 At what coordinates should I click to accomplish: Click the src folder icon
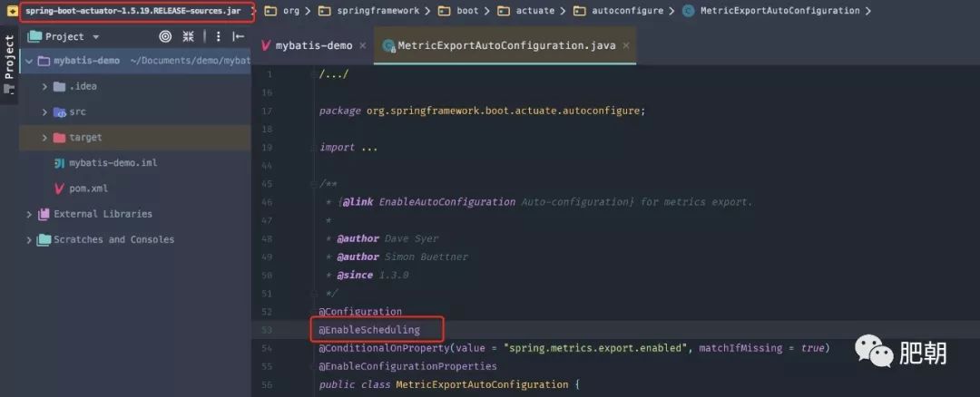coord(59,112)
